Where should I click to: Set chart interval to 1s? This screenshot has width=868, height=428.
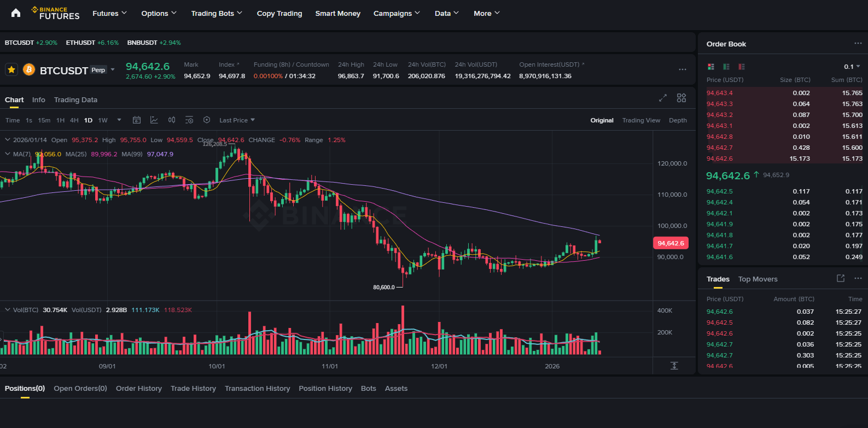click(29, 120)
